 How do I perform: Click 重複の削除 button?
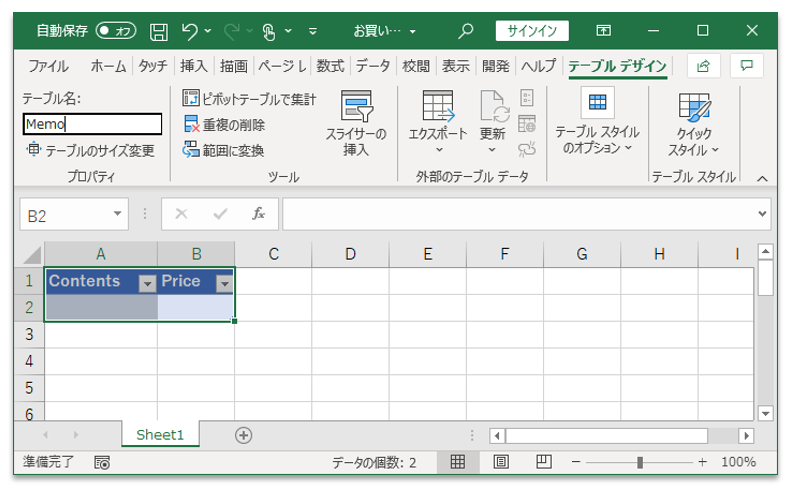(224, 125)
